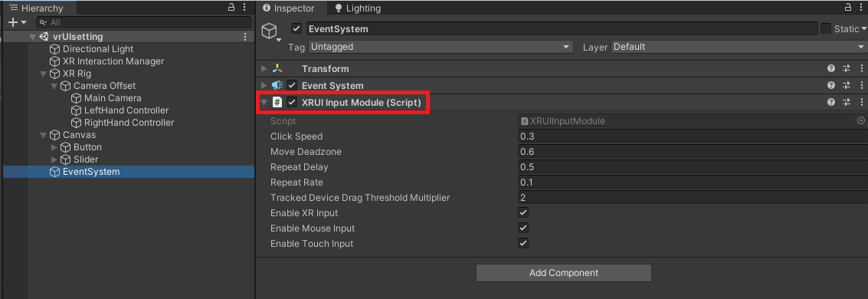
Task: Click the Inspector panel lock icon
Action: point(847,8)
